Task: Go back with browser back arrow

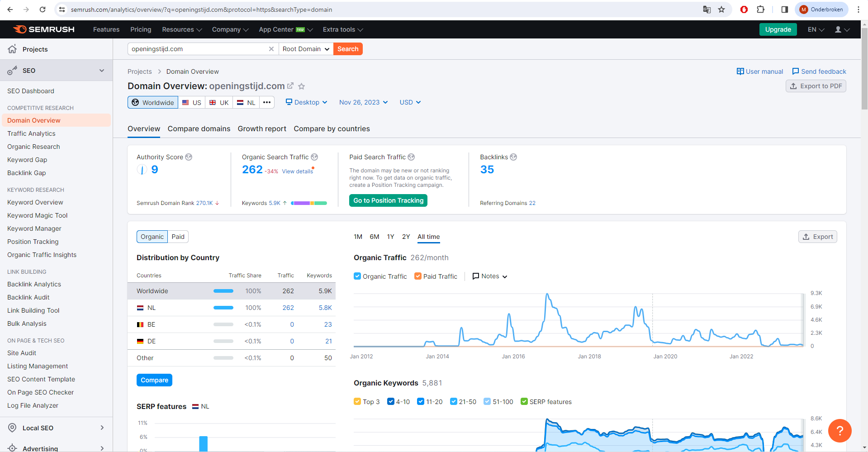Action: click(10, 10)
